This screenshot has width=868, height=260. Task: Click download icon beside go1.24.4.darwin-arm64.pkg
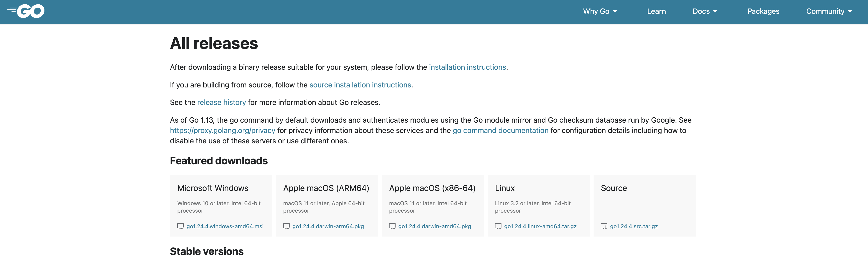286,226
